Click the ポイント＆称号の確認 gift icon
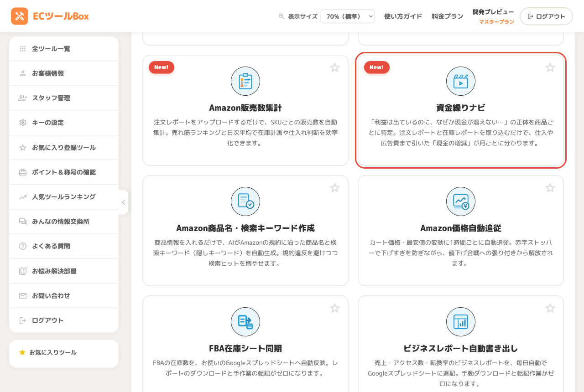Viewport: 584px width, 392px height. (x=23, y=172)
